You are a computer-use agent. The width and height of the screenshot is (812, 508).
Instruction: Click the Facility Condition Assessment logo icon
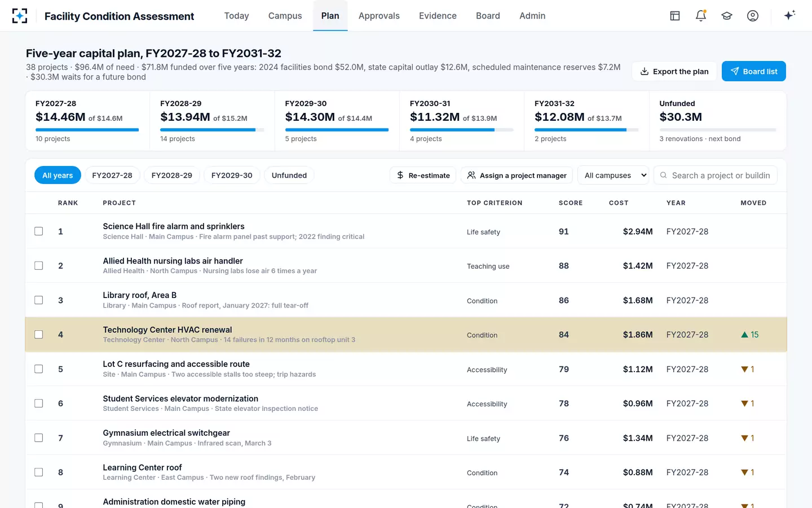click(20, 16)
